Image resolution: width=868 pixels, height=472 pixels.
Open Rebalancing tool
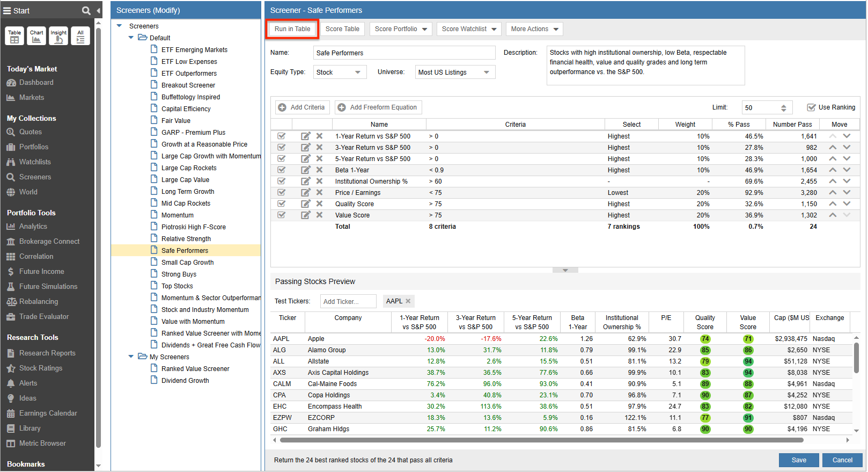pos(39,302)
